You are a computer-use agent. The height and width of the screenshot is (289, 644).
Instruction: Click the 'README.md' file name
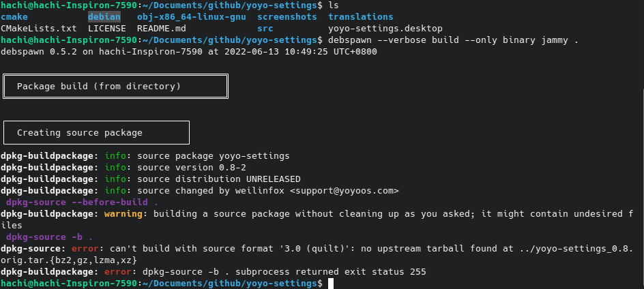click(162, 29)
